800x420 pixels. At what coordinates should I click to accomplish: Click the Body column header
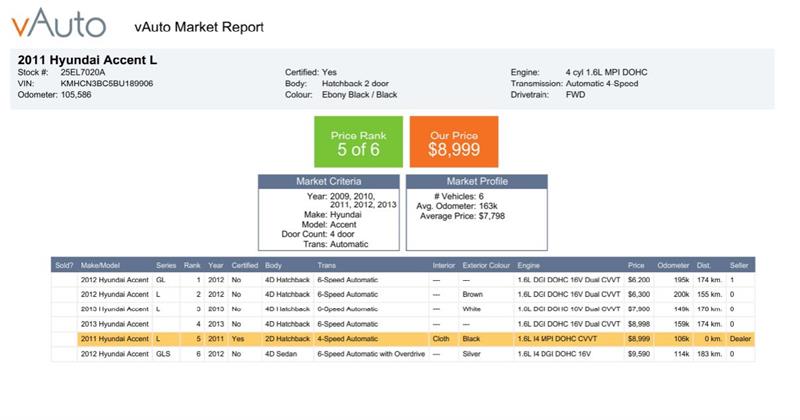coord(273,265)
